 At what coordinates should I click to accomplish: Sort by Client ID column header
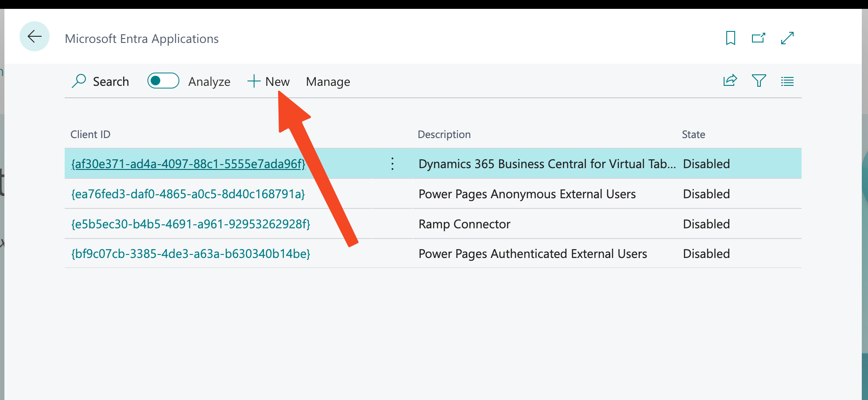[90, 135]
